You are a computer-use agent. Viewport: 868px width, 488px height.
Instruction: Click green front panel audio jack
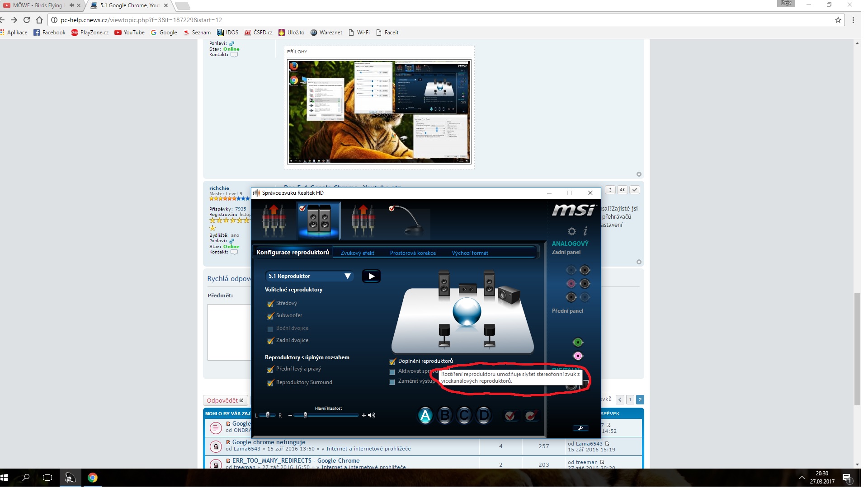tap(578, 343)
